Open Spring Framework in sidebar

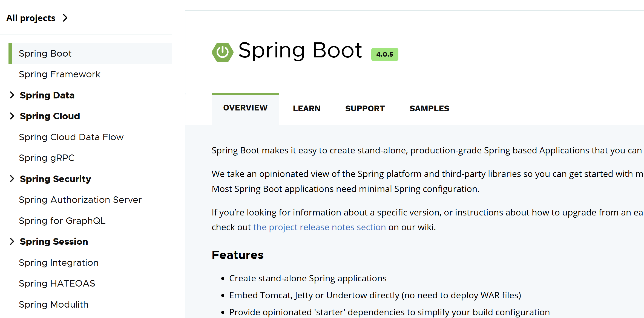[59, 74]
